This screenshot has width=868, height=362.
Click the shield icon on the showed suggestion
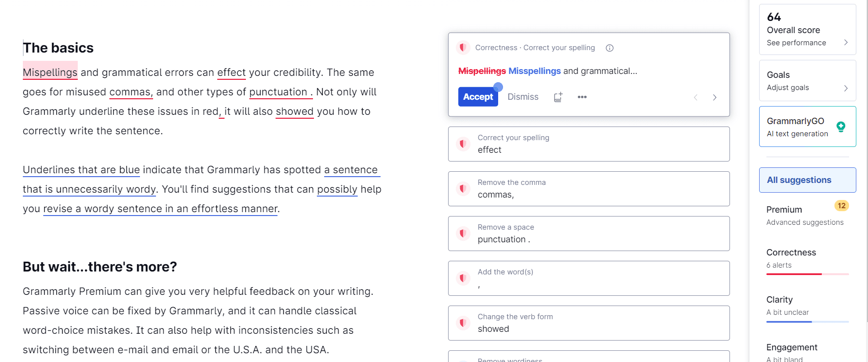tap(463, 323)
